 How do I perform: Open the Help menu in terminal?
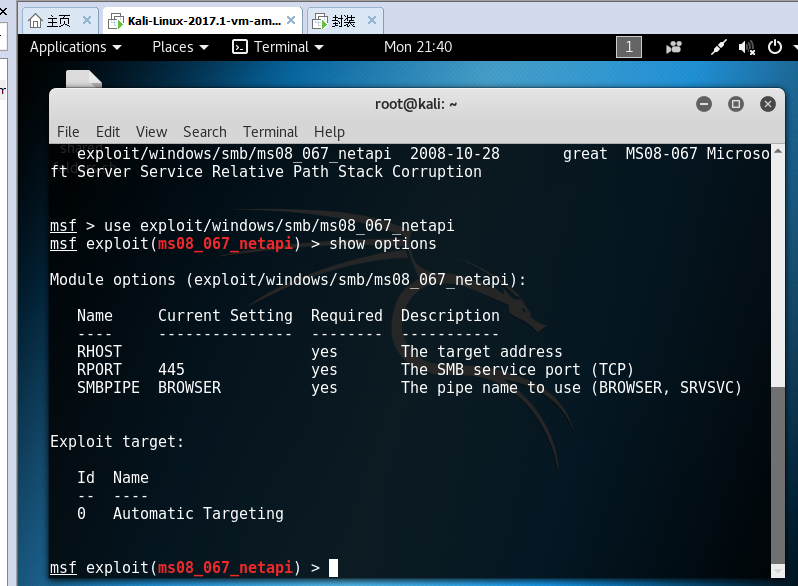(x=329, y=132)
